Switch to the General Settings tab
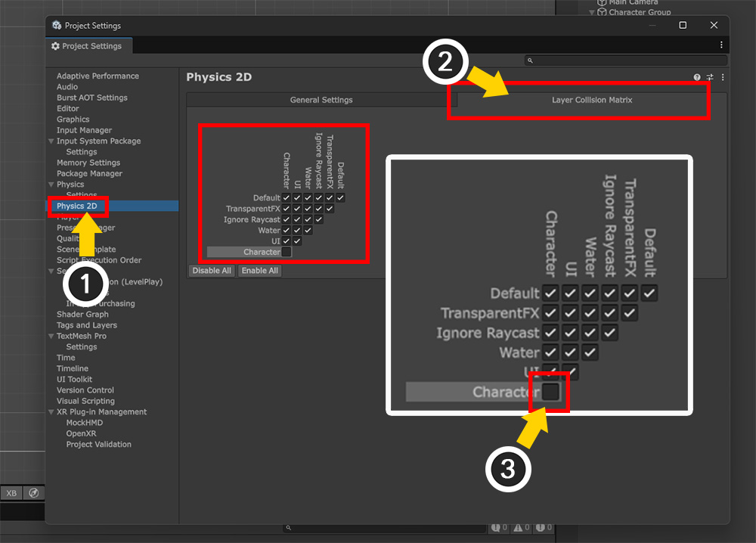The height and width of the screenshot is (543, 756). [x=321, y=100]
